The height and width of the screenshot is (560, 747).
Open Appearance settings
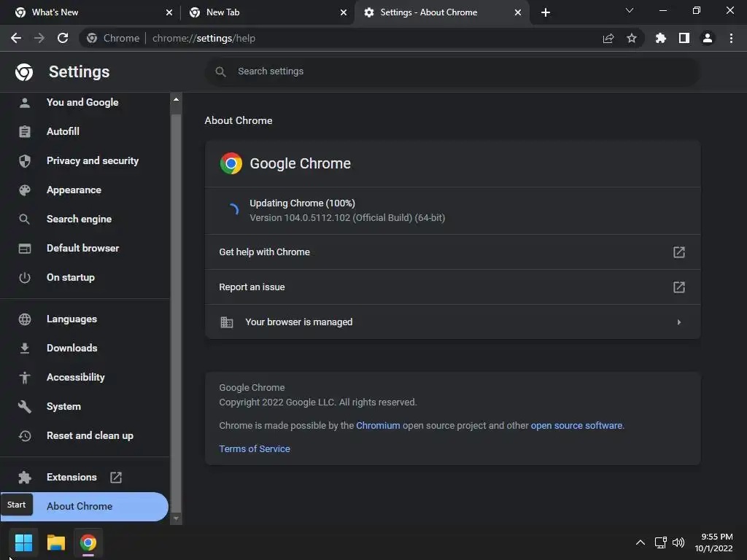point(84,190)
